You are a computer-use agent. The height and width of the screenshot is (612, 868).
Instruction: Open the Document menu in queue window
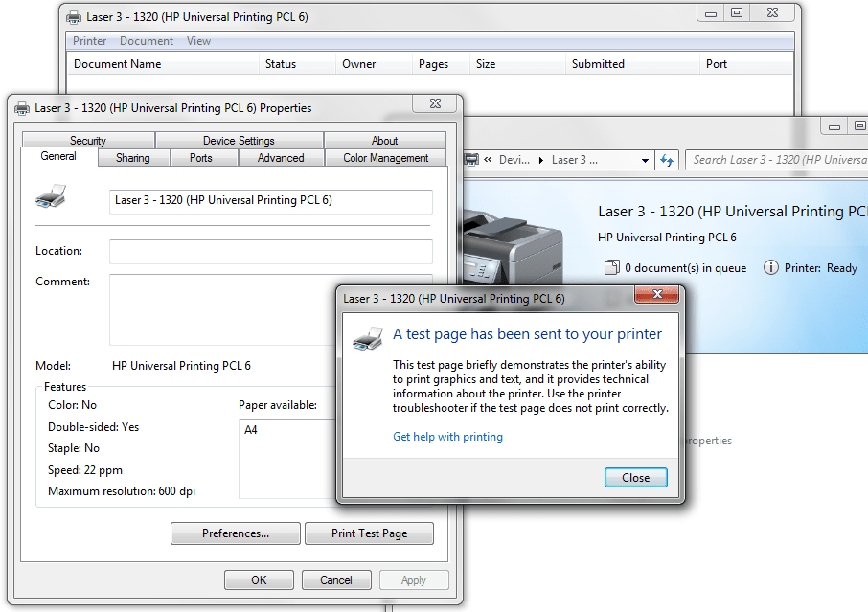(147, 41)
